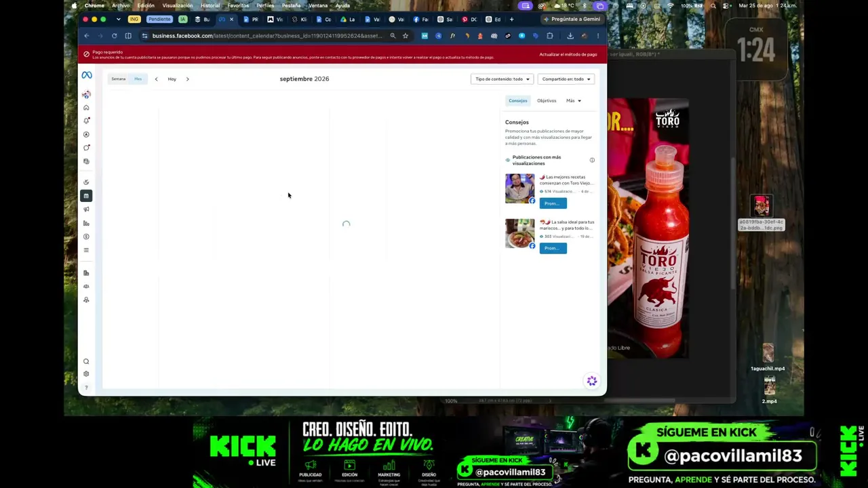The height and width of the screenshot is (488, 868).
Task: Expand the Más dropdown in right panel
Action: [x=574, y=101]
